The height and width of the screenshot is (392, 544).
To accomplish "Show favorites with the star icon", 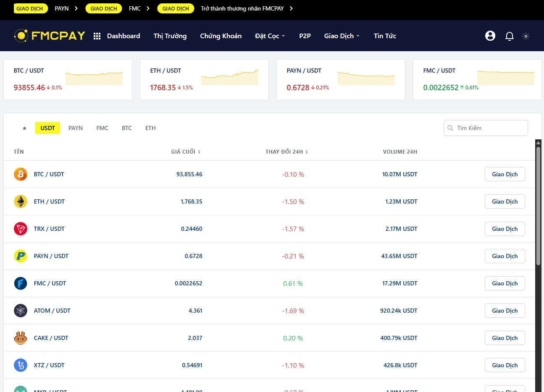I will 24,128.
